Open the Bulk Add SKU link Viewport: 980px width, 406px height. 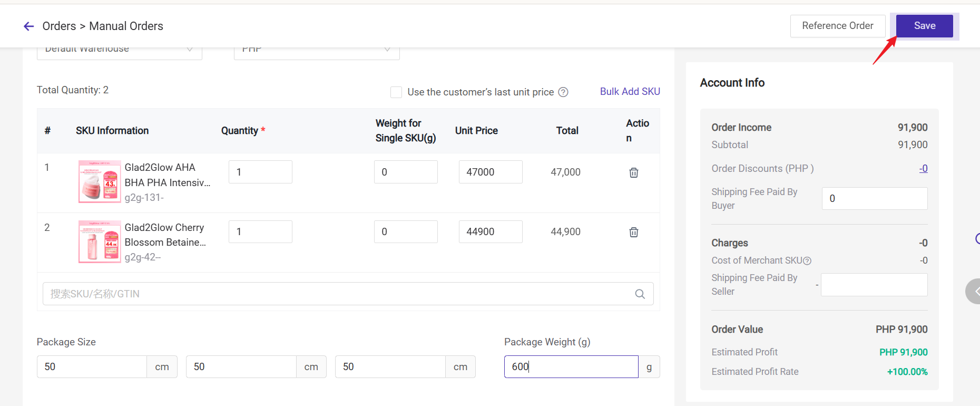pyautogui.click(x=630, y=92)
